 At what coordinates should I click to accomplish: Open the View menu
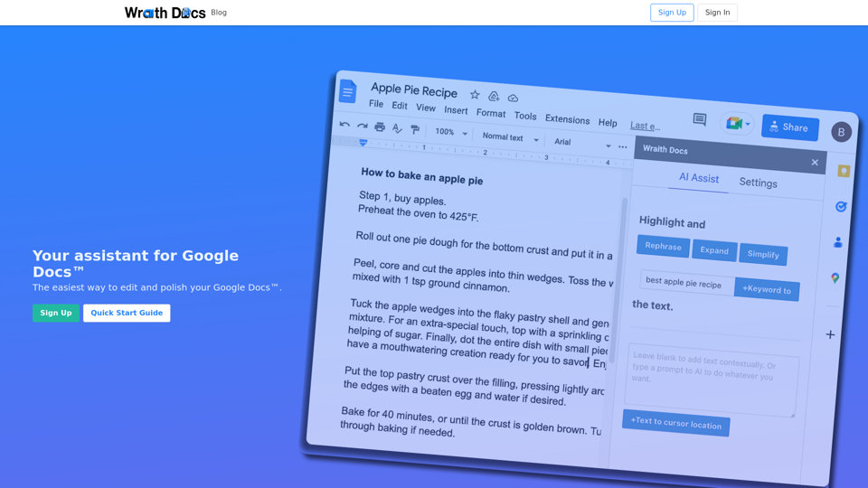pyautogui.click(x=426, y=108)
